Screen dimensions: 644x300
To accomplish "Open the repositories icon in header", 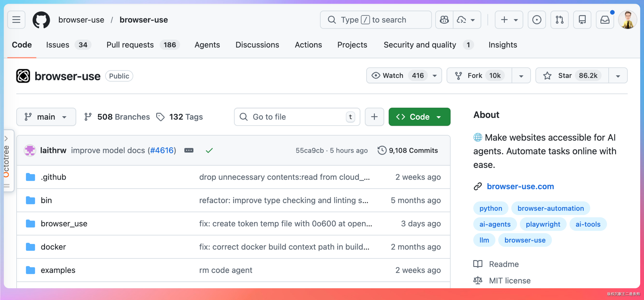I will 582,20.
